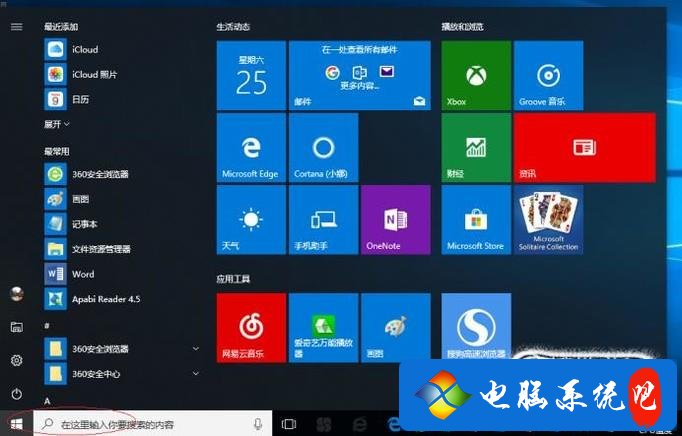
Task: Open the Cortana (小娜) tile
Action: tap(324, 148)
